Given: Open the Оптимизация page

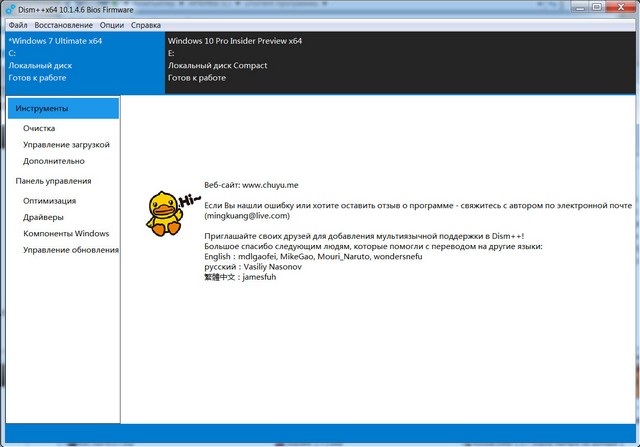Looking at the screenshot, I should click(50, 201).
